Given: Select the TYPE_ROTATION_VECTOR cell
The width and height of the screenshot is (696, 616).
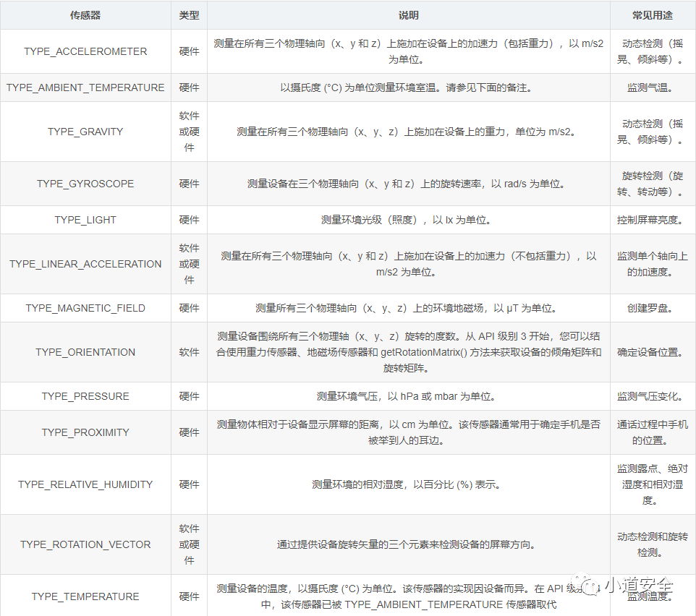Looking at the screenshot, I should (x=85, y=544).
